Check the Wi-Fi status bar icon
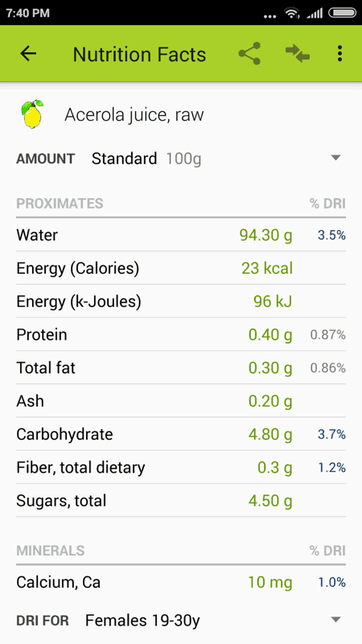 [291, 13]
